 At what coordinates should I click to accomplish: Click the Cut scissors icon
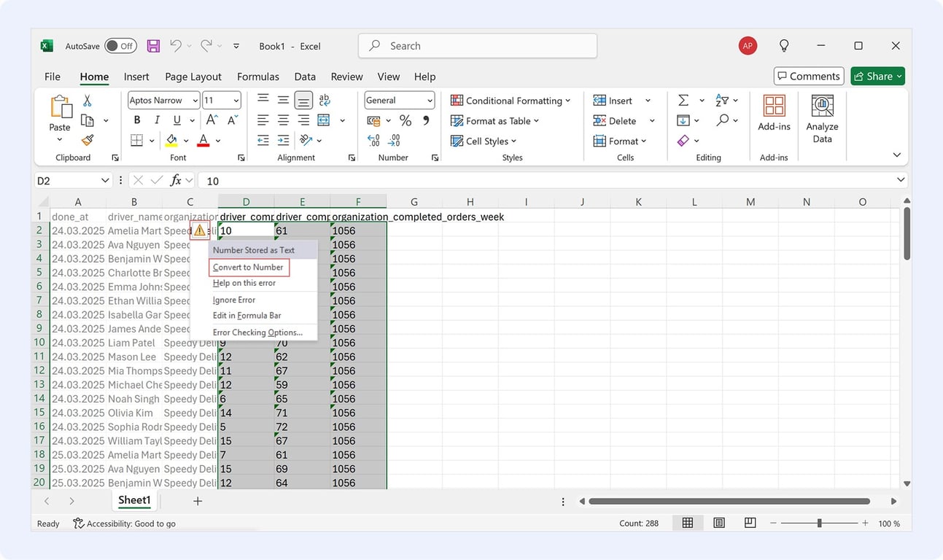[88, 101]
